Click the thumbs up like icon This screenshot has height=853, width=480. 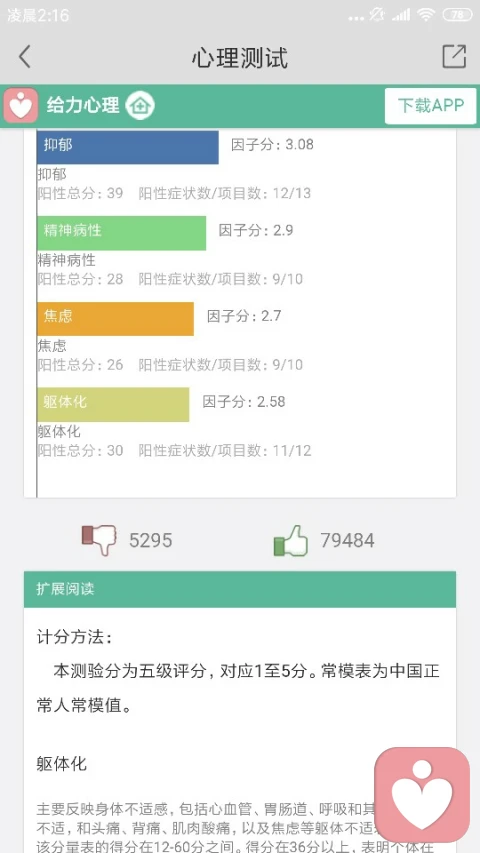click(x=291, y=540)
